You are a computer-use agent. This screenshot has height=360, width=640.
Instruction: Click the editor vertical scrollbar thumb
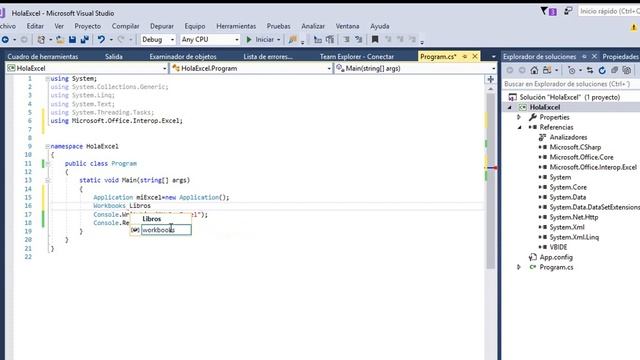[x=491, y=180]
